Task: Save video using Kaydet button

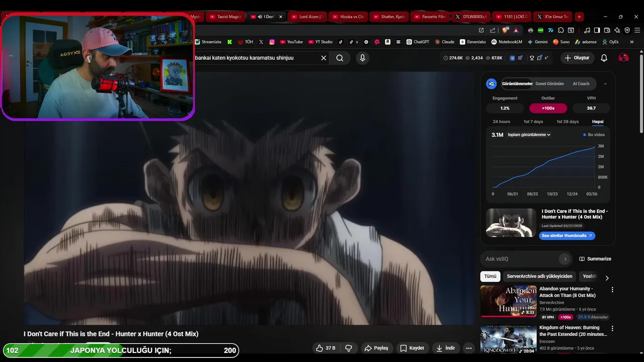Action: (x=412, y=348)
